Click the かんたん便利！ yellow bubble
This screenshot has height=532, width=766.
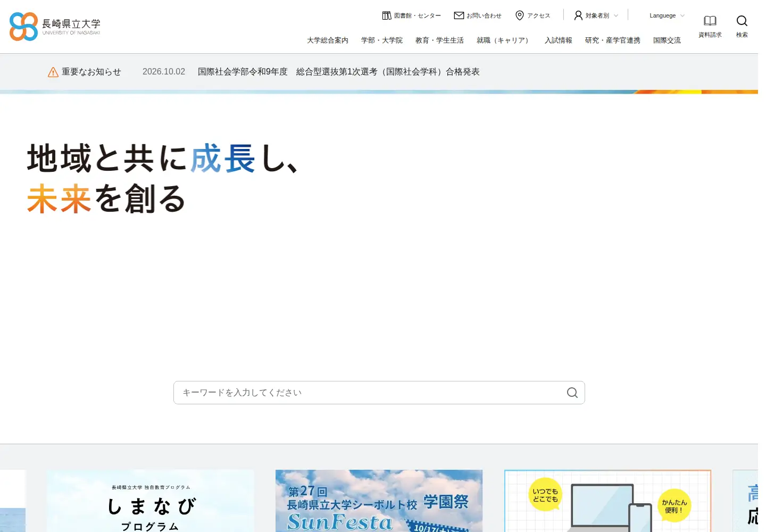[x=674, y=506]
